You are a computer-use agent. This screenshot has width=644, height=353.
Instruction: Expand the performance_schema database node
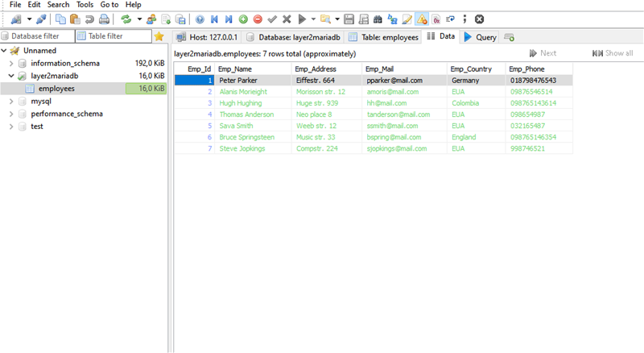coord(11,114)
